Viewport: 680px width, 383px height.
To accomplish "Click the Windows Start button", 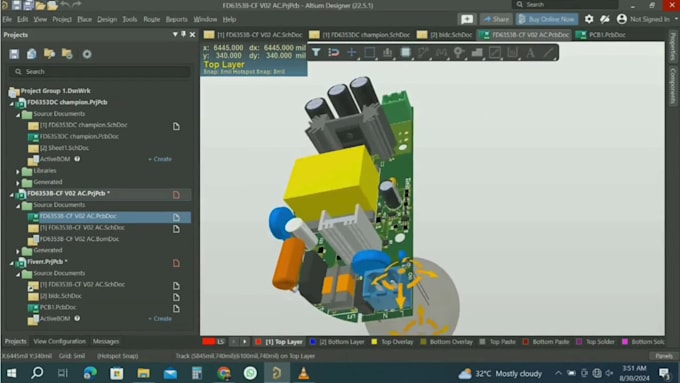I will point(12,373).
